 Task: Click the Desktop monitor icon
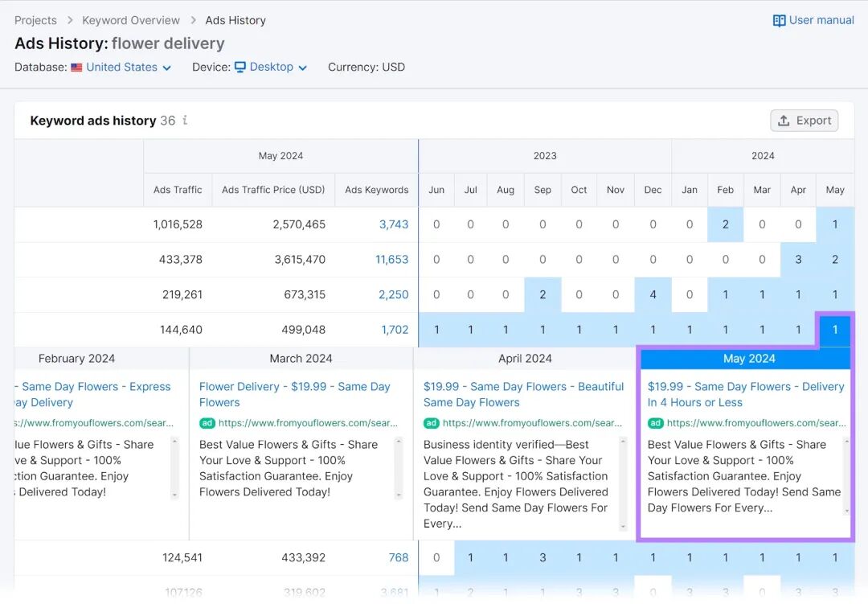[x=240, y=67]
